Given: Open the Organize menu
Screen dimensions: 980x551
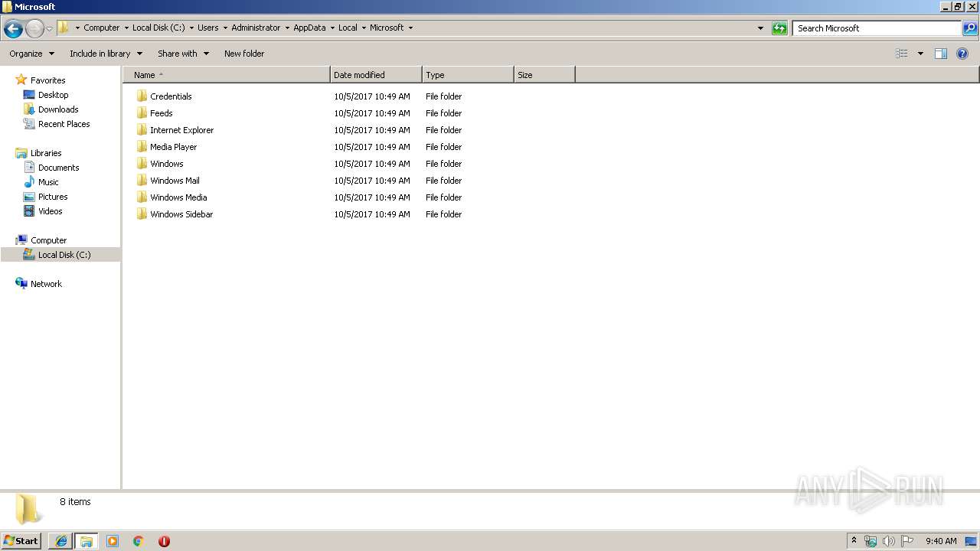Looking at the screenshot, I should 31,54.
